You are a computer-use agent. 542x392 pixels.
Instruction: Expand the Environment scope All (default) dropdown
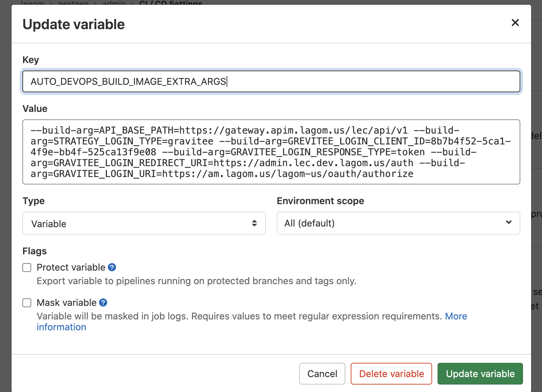(x=398, y=223)
